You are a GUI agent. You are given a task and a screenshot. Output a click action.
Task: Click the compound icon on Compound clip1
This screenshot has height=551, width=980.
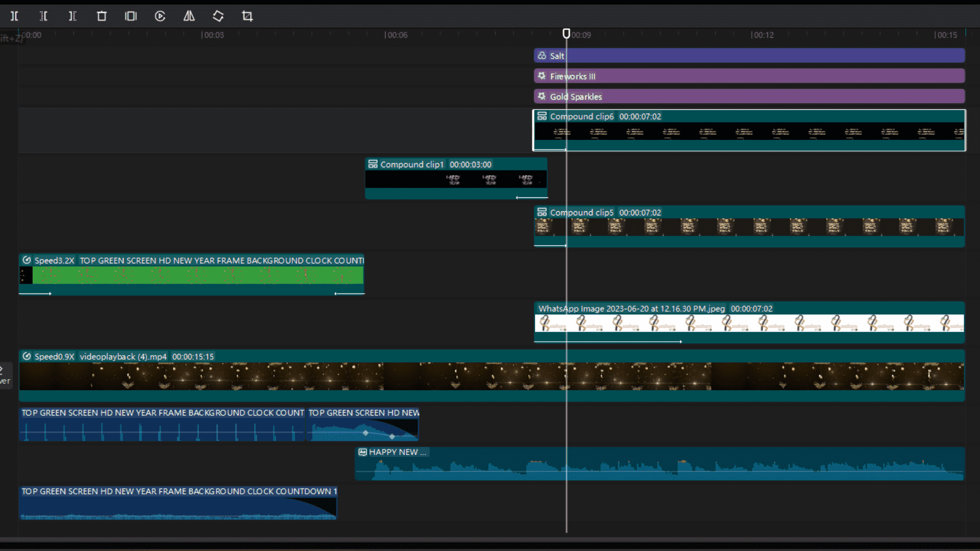373,164
